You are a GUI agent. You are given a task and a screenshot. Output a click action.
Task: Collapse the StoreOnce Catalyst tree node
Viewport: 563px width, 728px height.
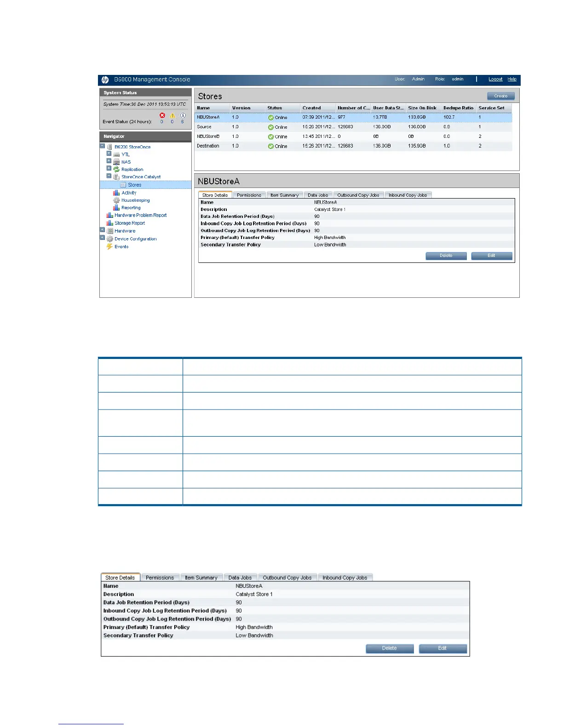(109, 176)
